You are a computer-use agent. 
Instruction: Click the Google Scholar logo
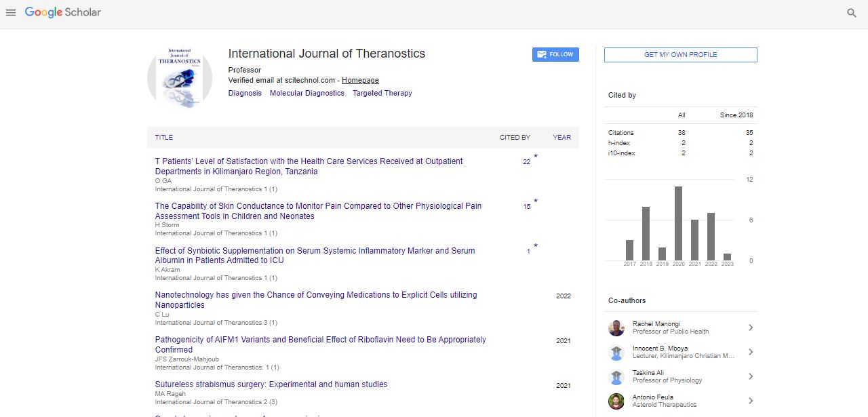pos(63,12)
